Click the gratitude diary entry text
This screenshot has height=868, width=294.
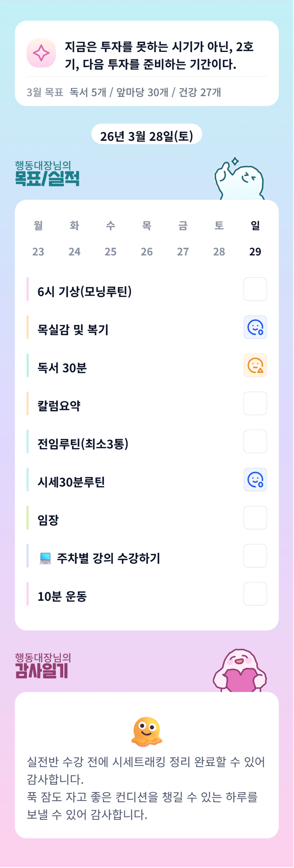click(146, 788)
